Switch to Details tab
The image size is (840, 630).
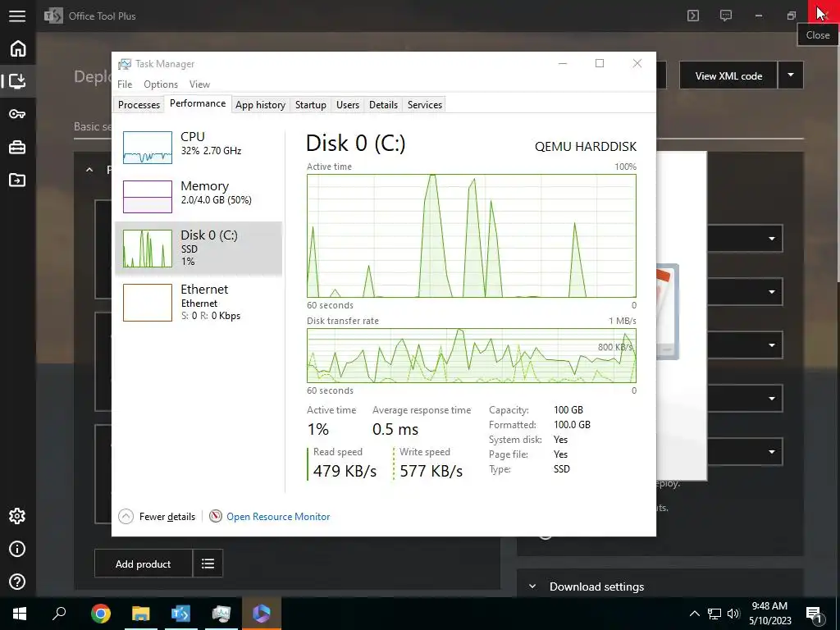(x=384, y=104)
